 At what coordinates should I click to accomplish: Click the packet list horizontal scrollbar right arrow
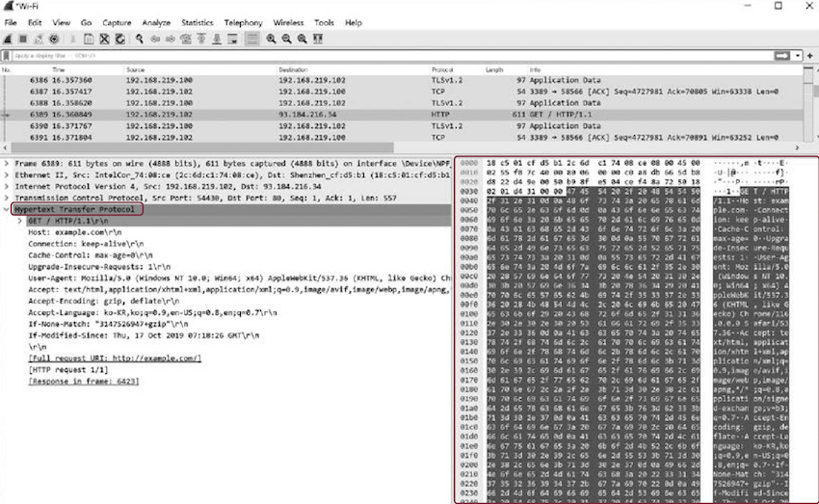coord(797,147)
